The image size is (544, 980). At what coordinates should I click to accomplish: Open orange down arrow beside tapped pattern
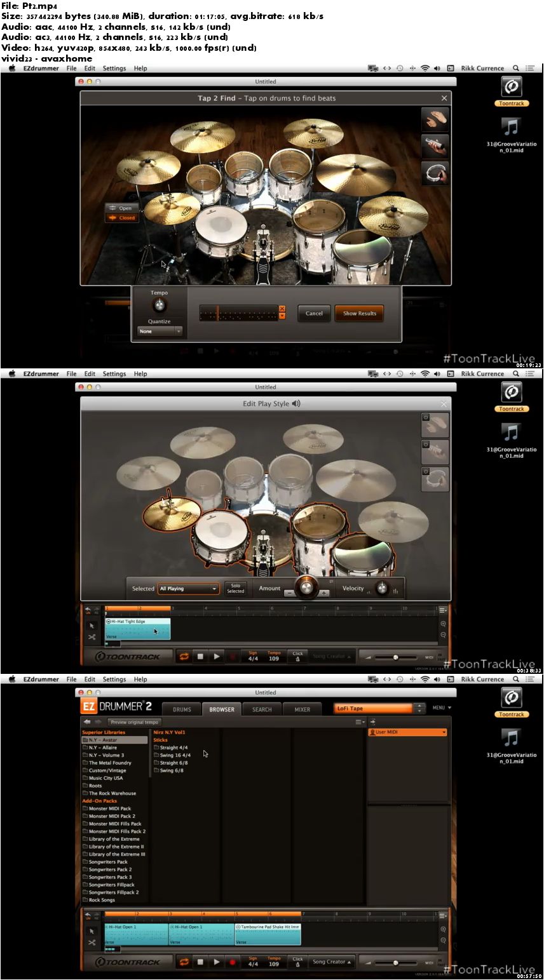point(282,316)
